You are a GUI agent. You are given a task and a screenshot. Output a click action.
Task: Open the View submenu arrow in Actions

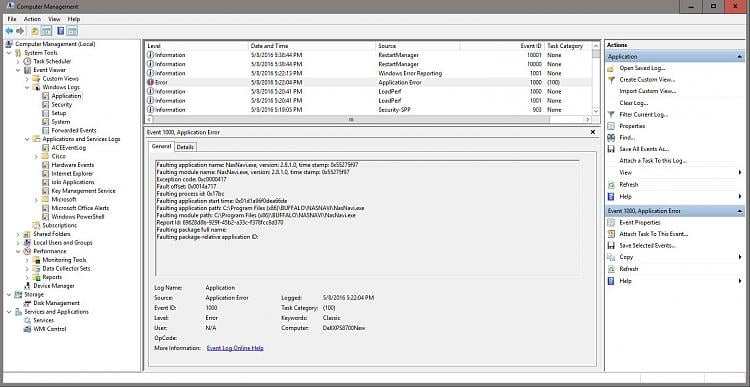click(x=740, y=172)
